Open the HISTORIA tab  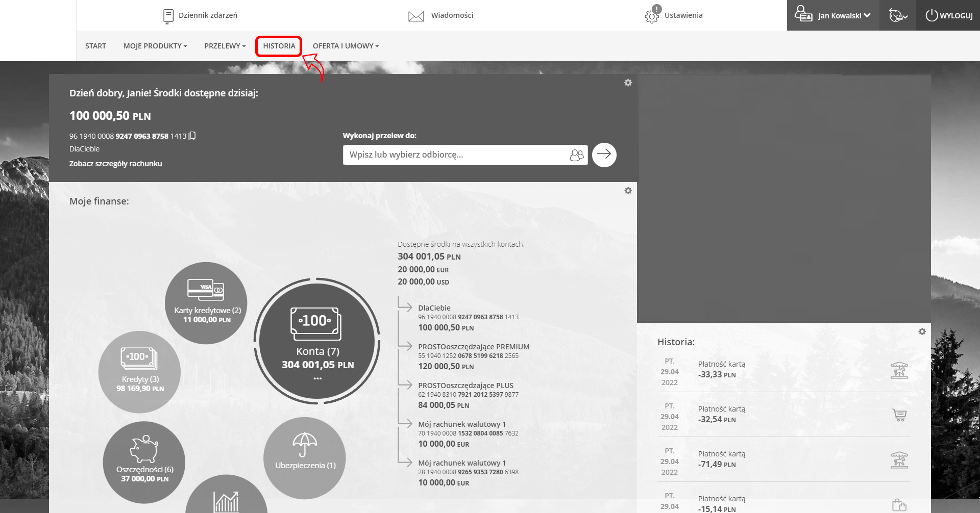point(279,46)
